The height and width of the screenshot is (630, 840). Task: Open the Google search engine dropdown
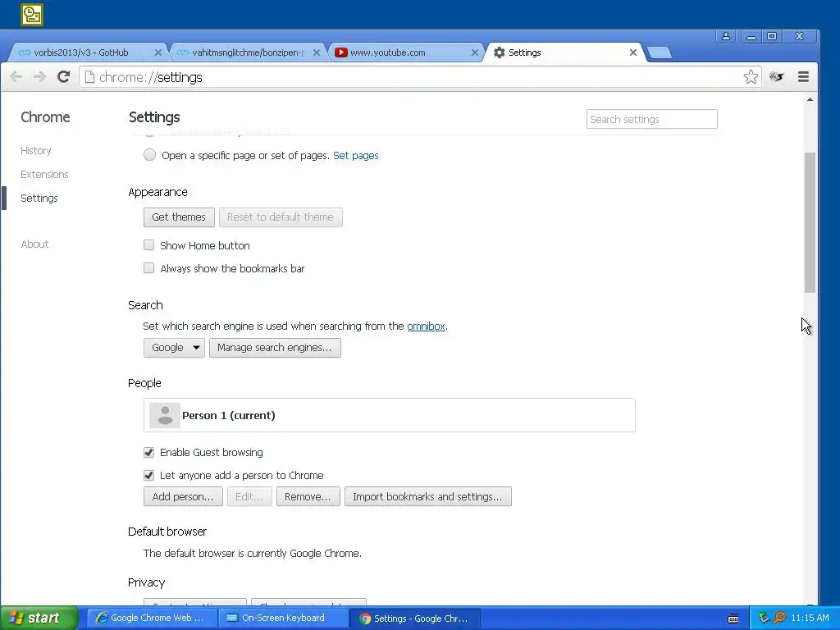[x=174, y=348]
